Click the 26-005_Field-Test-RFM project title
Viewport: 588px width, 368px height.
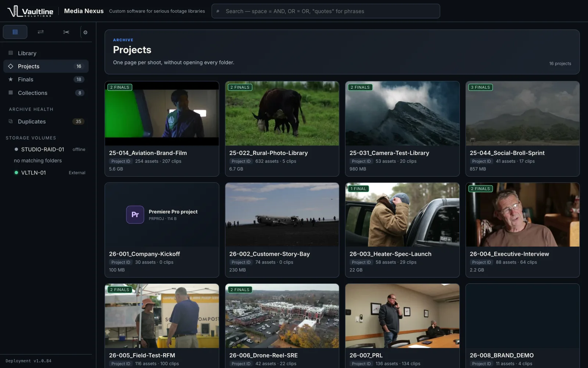pyautogui.click(x=142, y=355)
